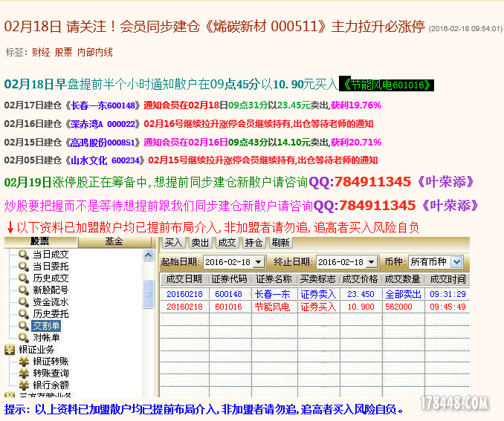Sort by 成交价格 column header

361,279
